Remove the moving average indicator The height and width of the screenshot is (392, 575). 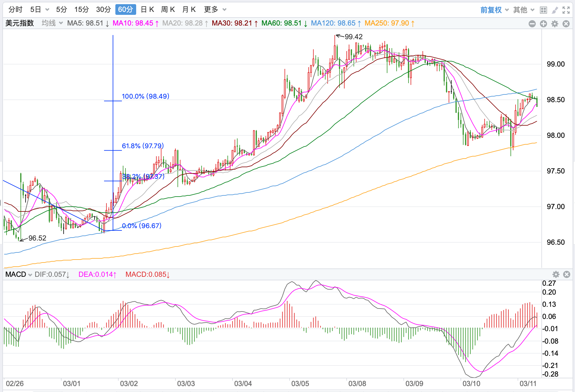coord(566,24)
